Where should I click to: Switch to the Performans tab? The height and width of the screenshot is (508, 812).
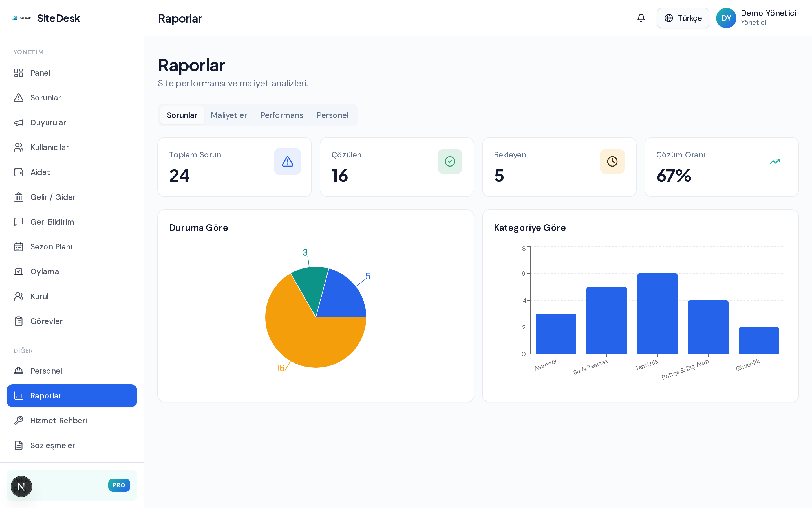point(282,115)
